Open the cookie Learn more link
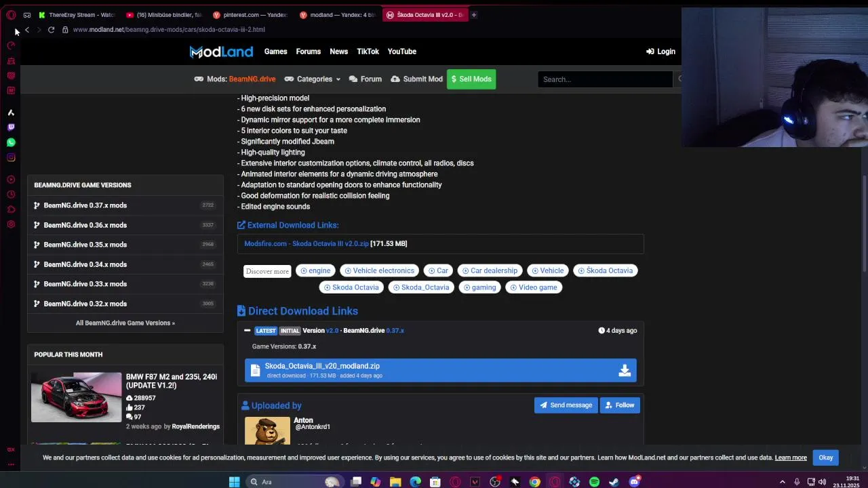 tap(791, 457)
